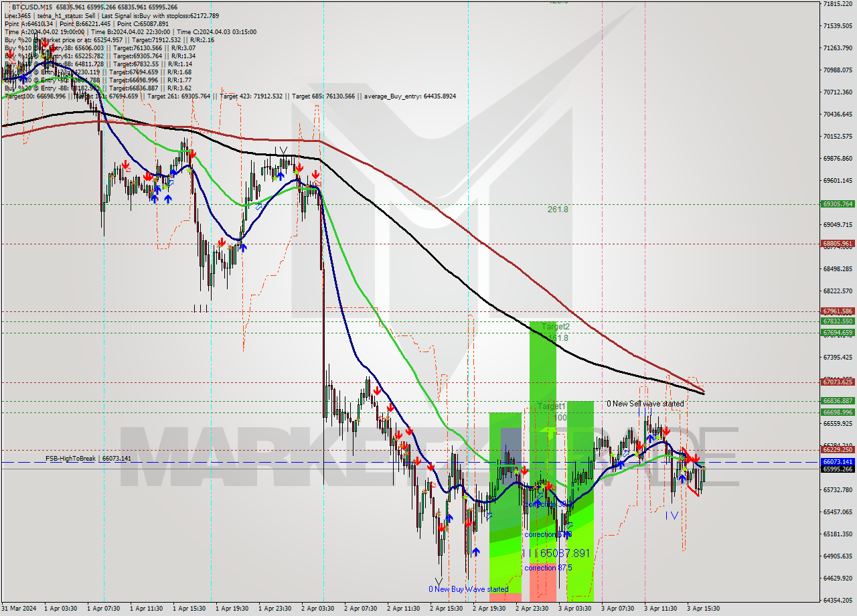Click the '1 Apr 03:30' time label
The height and width of the screenshot is (616, 857).
61,609
